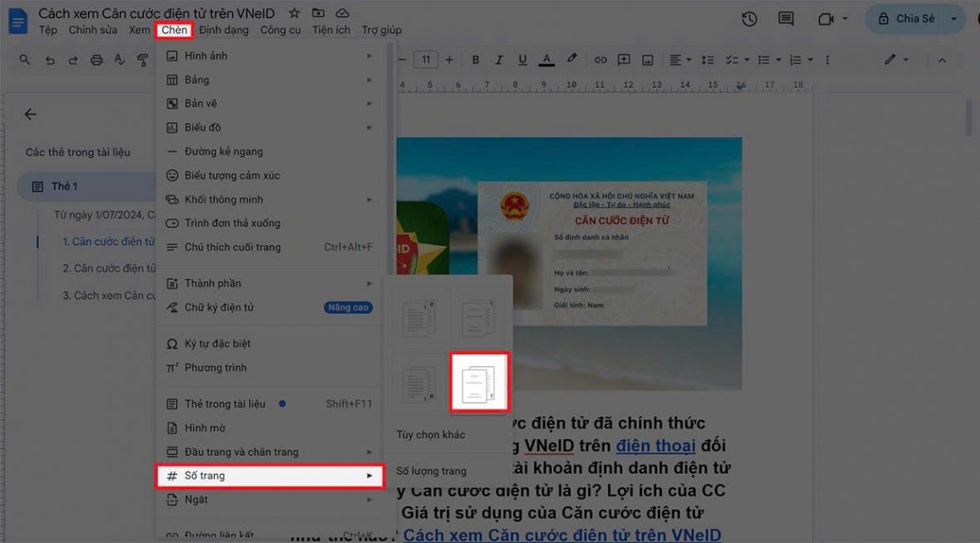980x543 pixels.
Task: Expand the Biểu đồ submenu
Action: click(269, 128)
